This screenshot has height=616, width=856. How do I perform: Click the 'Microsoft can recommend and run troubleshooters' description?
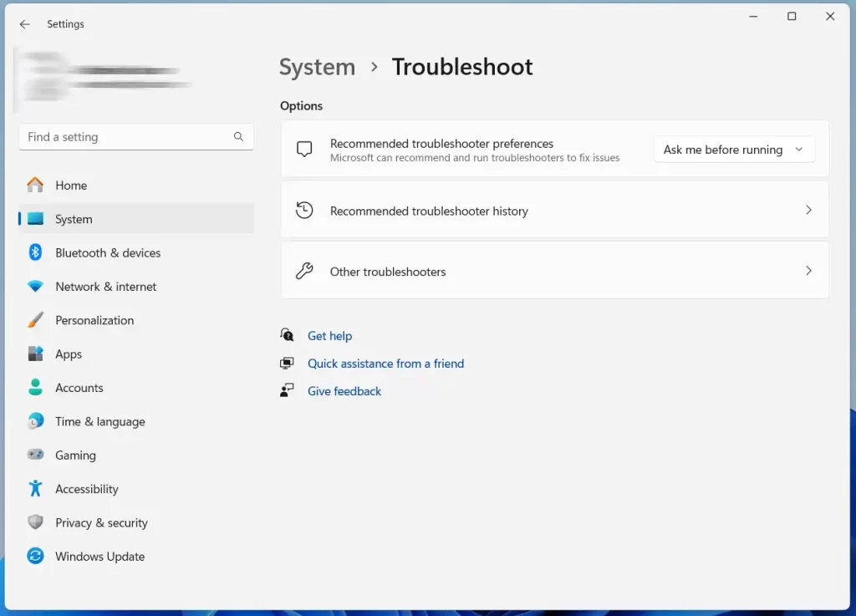tap(475, 158)
